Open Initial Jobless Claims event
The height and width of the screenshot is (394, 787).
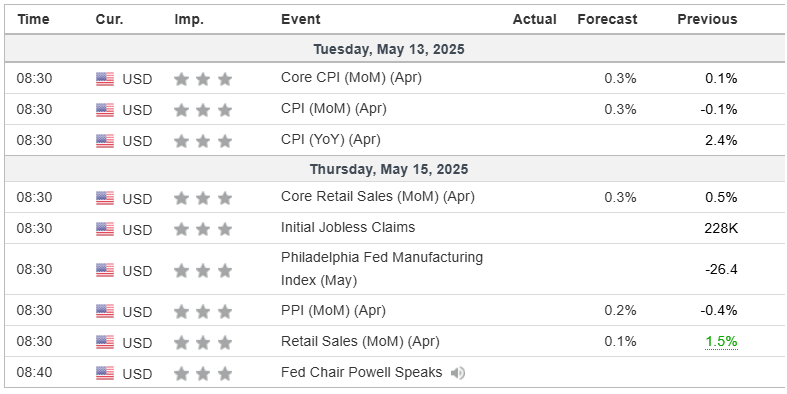point(348,227)
